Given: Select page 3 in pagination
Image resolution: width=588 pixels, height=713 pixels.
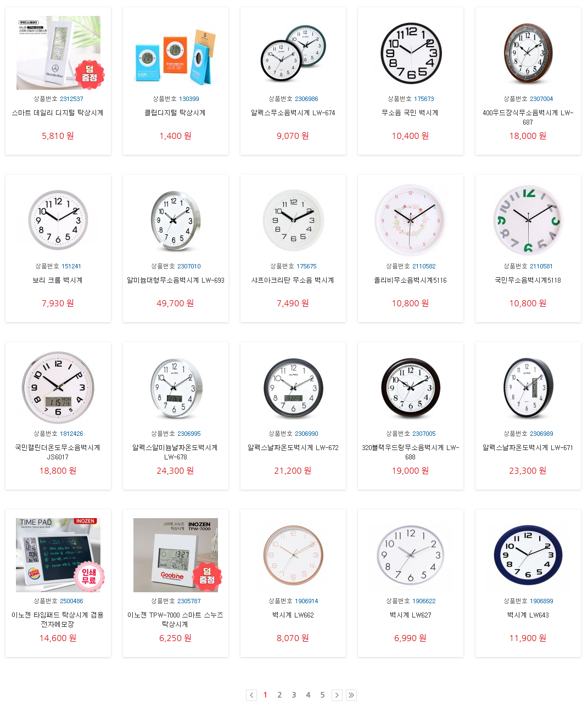Looking at the screenshot, I should click(x=294, y=695).
